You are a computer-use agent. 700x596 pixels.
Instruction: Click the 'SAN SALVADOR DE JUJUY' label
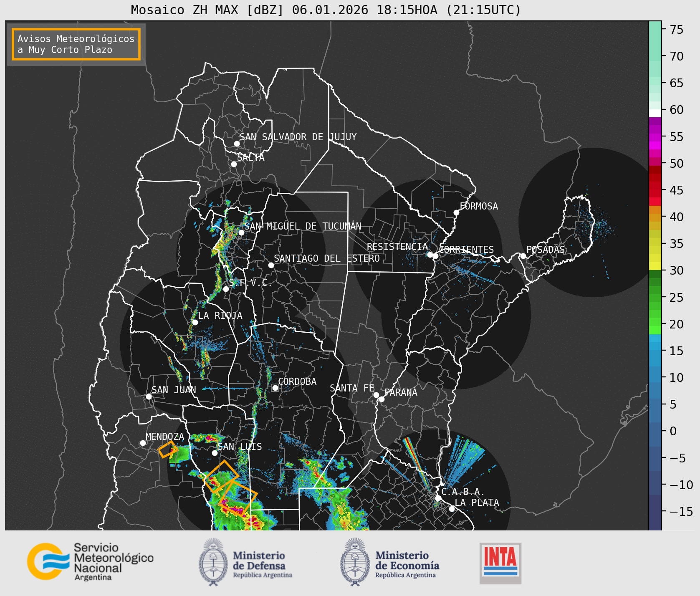point(298,137)
